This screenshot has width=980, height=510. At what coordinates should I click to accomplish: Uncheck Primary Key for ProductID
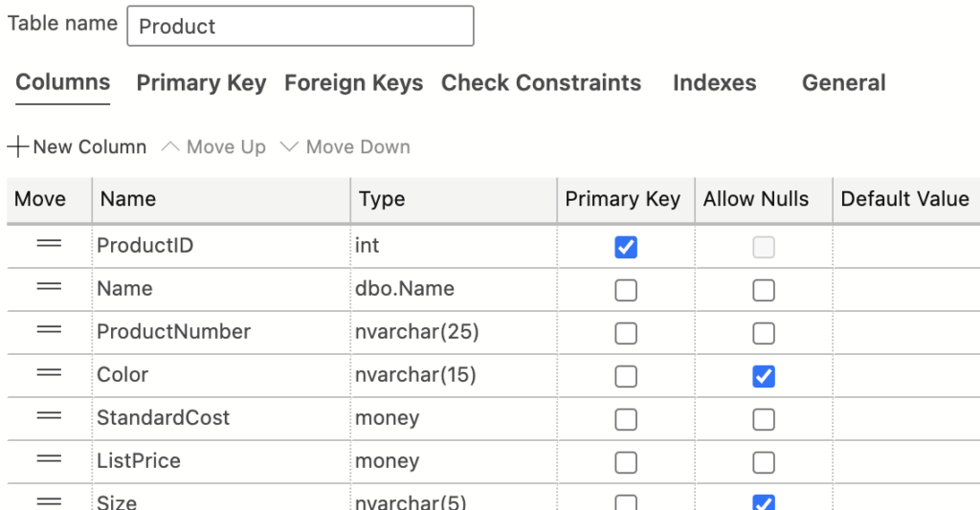626,247
